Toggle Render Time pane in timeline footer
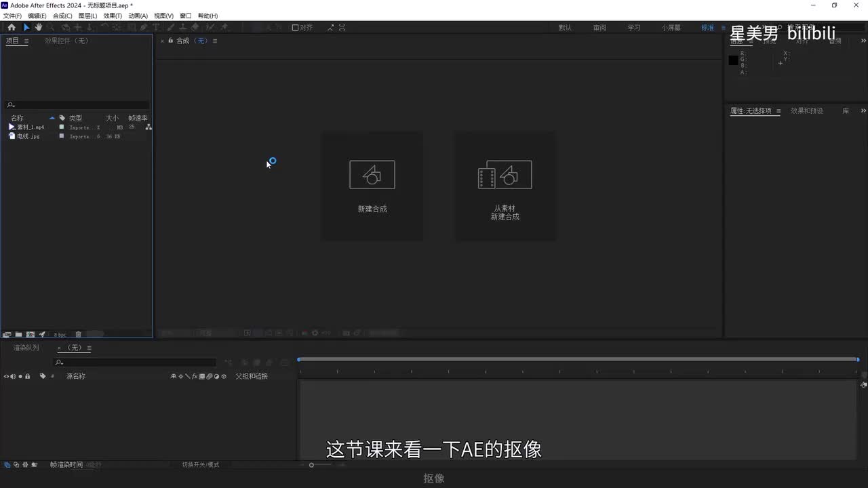This screenshot has width=868, height=488. [x=33, y=465]
